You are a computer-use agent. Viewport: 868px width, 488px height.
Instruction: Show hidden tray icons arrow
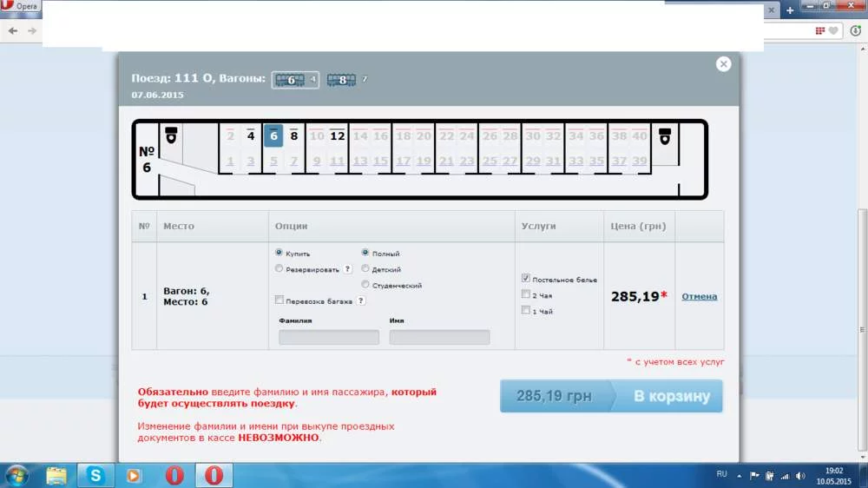pyautogui.click(x=739, y=475)
